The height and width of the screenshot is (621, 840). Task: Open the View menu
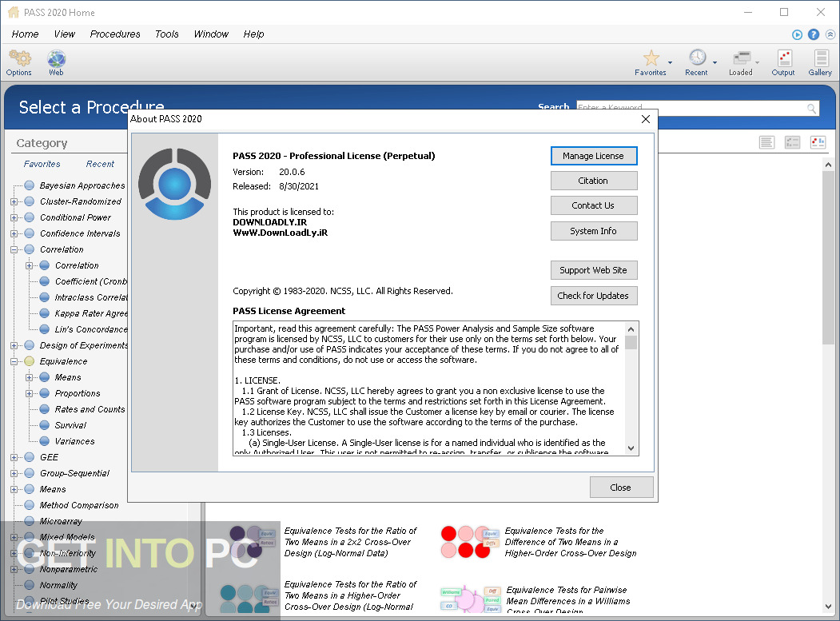(x=64, y=34)
